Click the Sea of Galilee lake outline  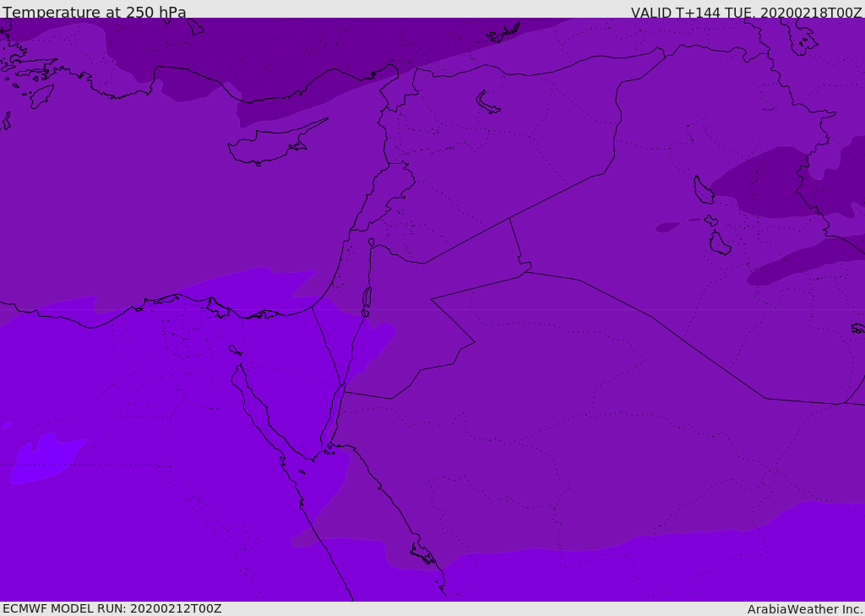pos(371,243)
